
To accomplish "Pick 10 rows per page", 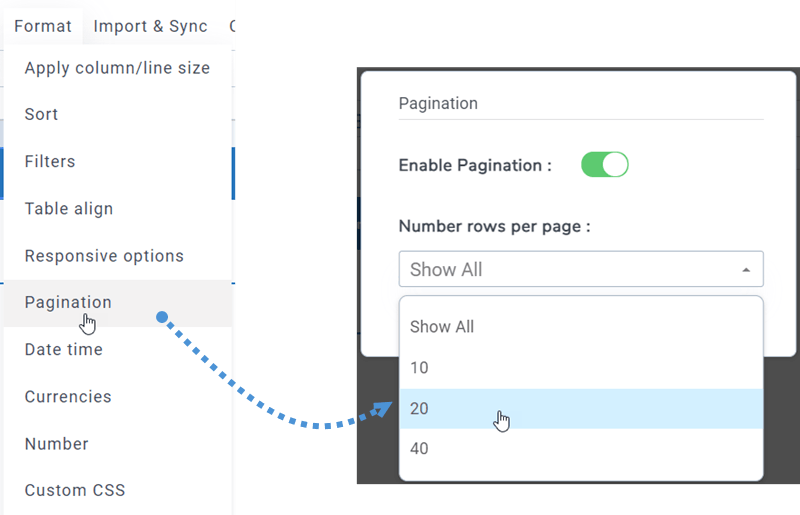I will (x=420, y=368).
